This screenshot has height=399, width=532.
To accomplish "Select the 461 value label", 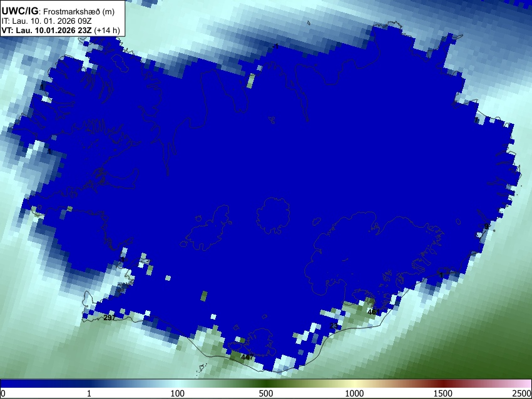I will point(374,312).
